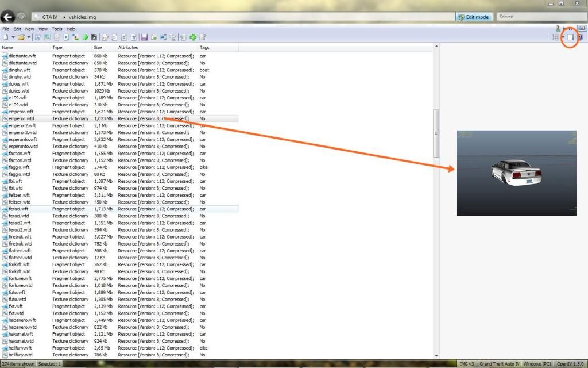This screenshot has width=588, height=368.
Task: Click the green plus add icon
Action: 193,37
